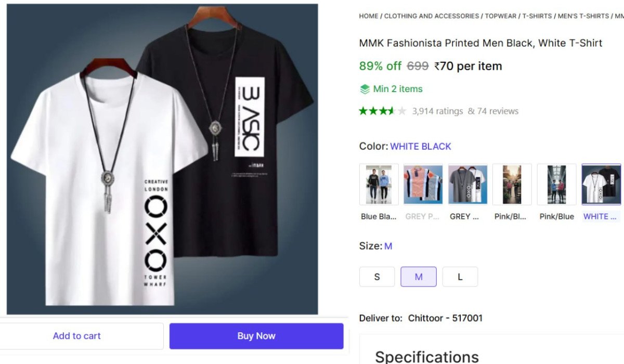Select the Blue Black color thumbnail

(379, 185)
